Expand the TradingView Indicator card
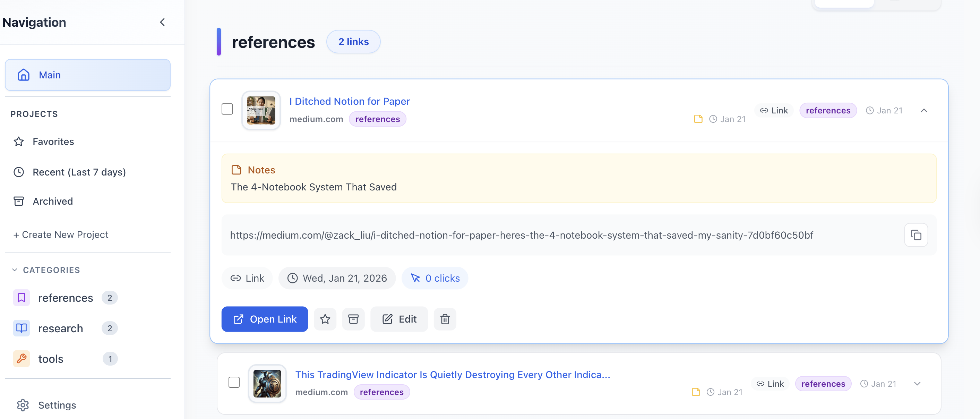Screen dimensions: 980x419 pos(917,384)
